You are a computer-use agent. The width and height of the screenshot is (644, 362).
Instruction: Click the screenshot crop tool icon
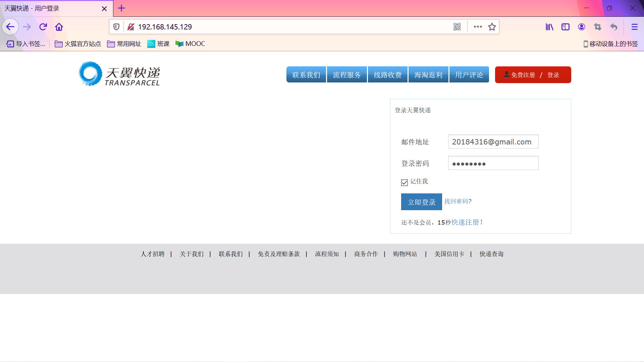tap(598, 27)
